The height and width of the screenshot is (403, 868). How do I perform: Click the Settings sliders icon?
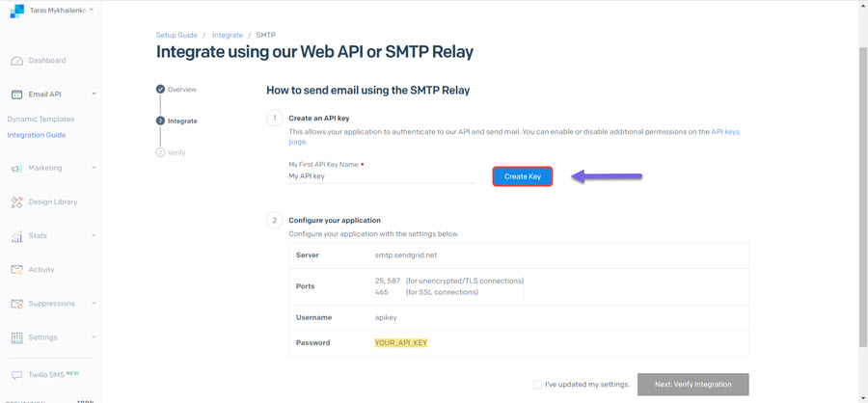coord(16,337)
